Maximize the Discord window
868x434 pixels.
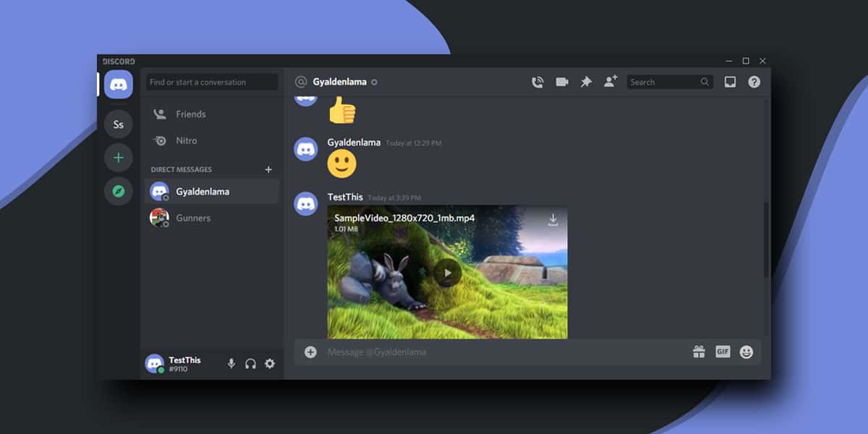(746, 61)
